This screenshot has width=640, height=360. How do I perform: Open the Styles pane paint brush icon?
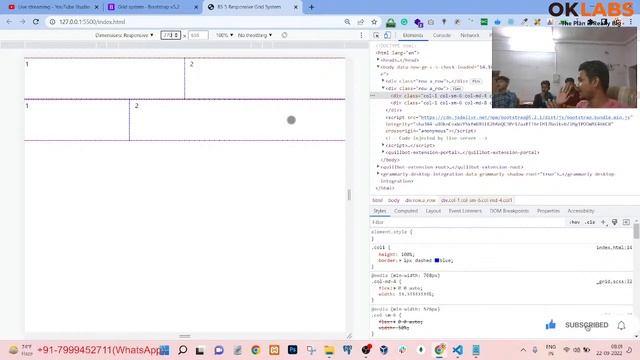click(x=614, y=222)
